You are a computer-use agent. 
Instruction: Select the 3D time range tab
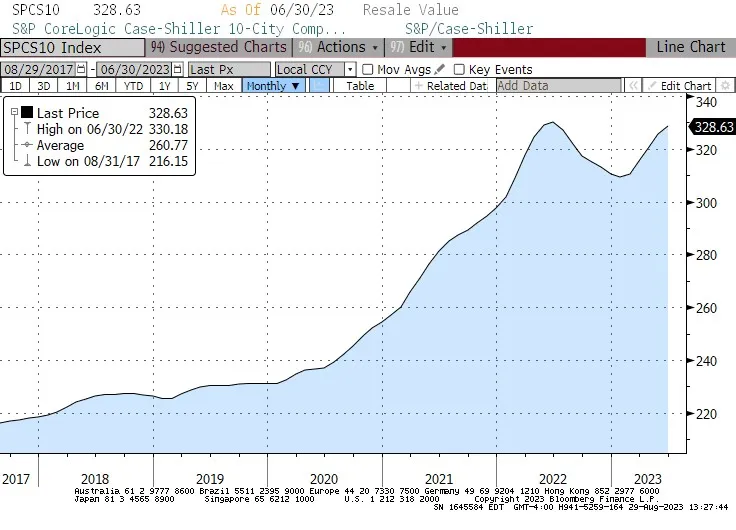44,85
